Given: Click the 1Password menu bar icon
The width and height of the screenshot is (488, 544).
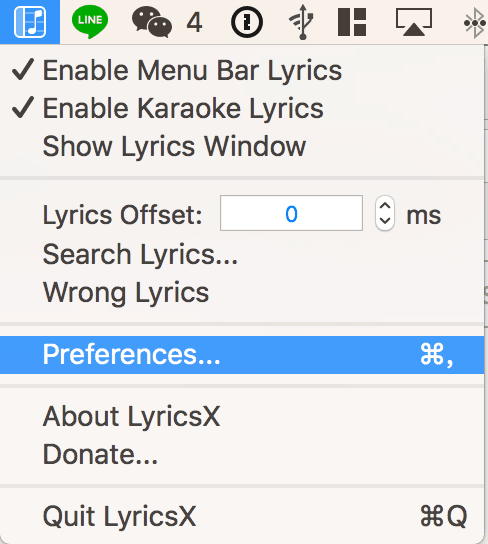Looking at the screenshot, I should click(247, 22).
